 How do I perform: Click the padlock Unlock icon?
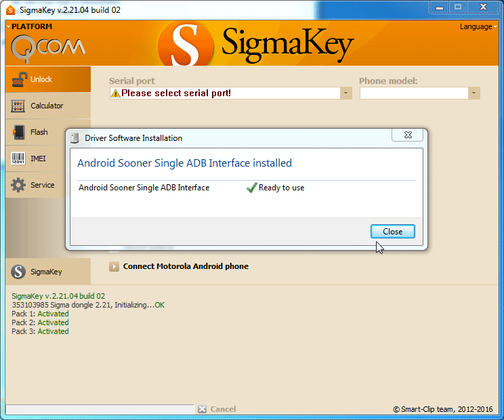click(x=19, y=79)
